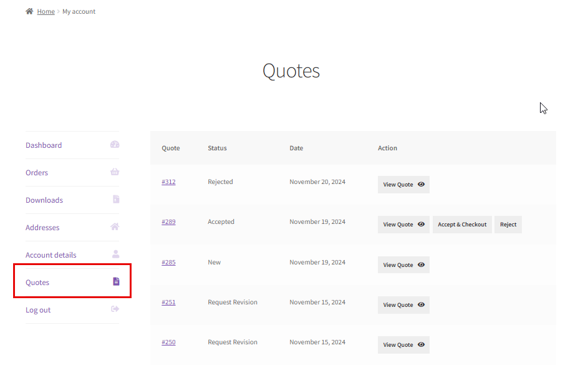Screen dimensions: 588x378
Task: Click the Log out arrow icon
Action: [115, 309]
